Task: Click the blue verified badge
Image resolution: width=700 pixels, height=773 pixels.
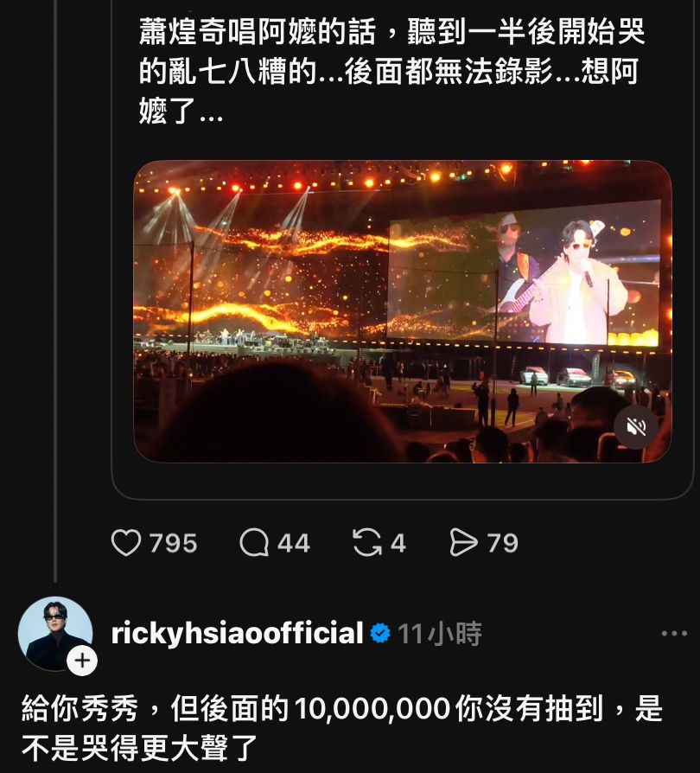Action: click(379, 634)
